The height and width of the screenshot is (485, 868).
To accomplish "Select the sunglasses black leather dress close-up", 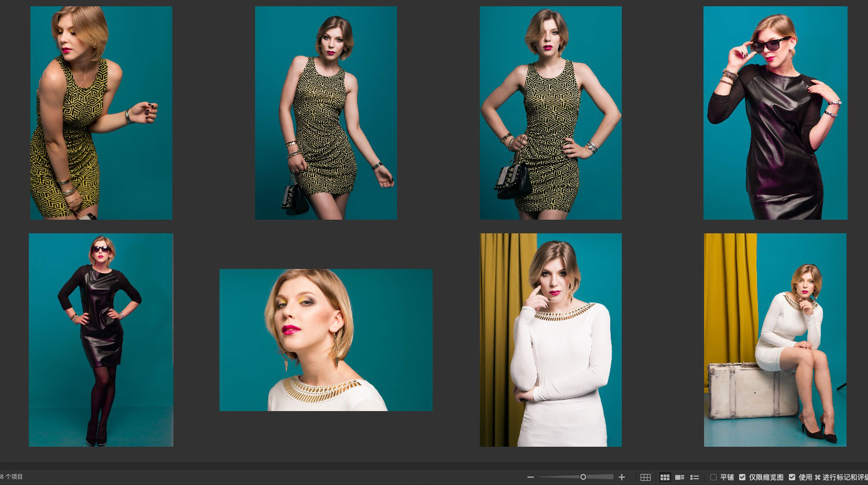I will click(775, 113).
